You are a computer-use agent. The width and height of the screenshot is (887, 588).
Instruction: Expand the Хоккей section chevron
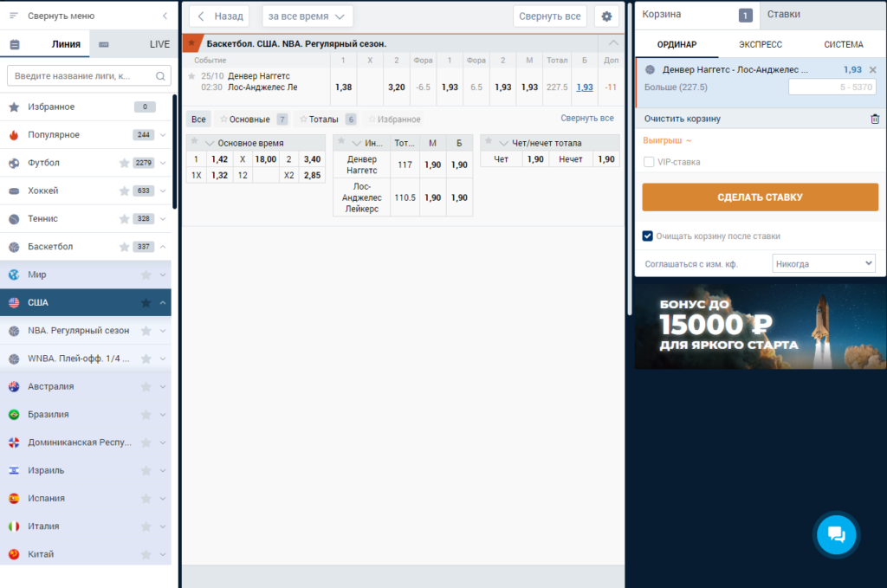(x=163, y=191)
